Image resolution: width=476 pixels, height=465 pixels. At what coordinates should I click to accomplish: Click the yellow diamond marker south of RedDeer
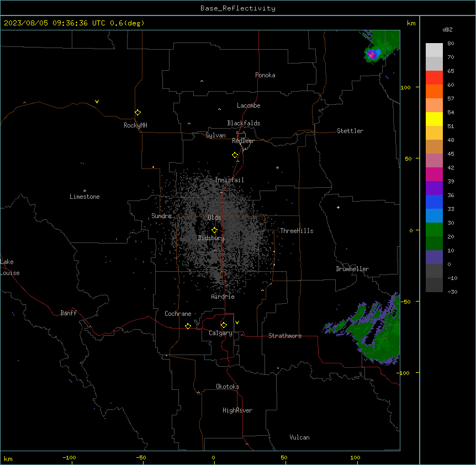point(235,155)
